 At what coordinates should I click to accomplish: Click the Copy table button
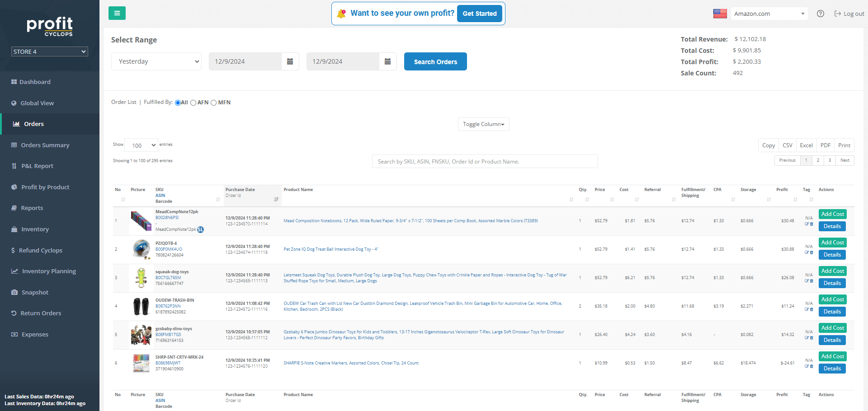point(769,145)
